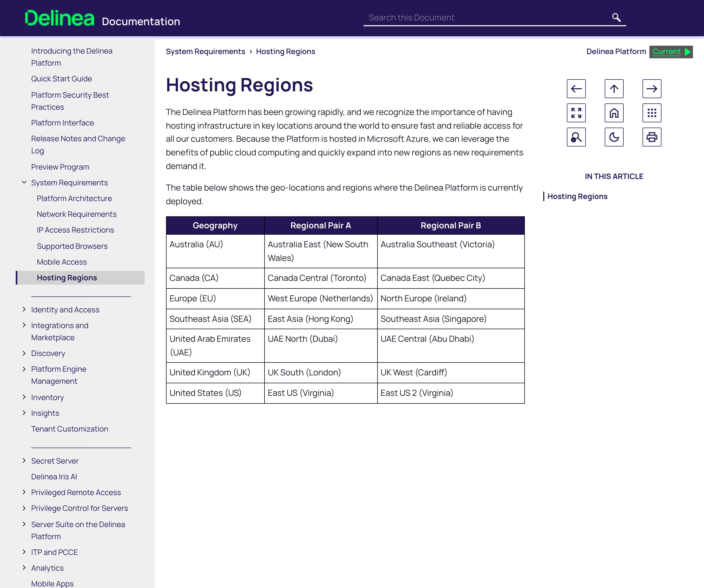Click the search highlight toggle icon
704x588 pixels.
click(x=576, y=137)
